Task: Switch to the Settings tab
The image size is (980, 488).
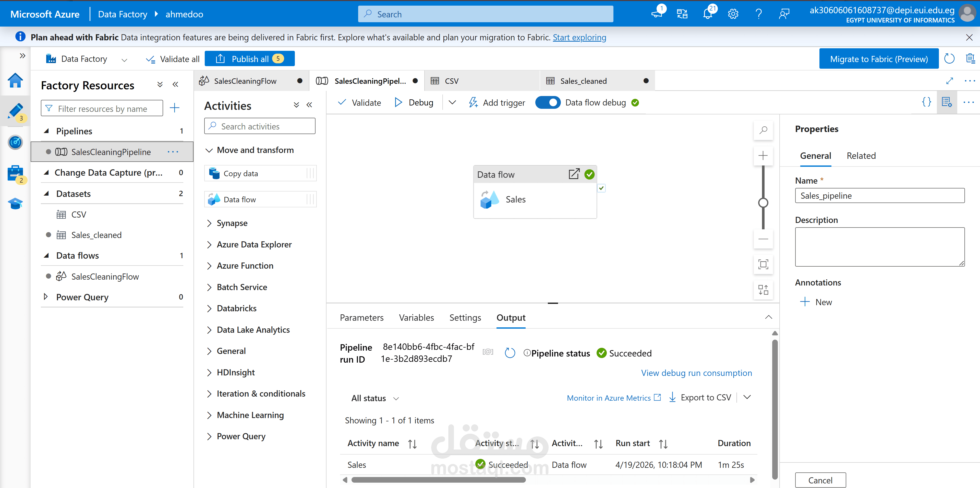Action: click(x=465, y=317)
